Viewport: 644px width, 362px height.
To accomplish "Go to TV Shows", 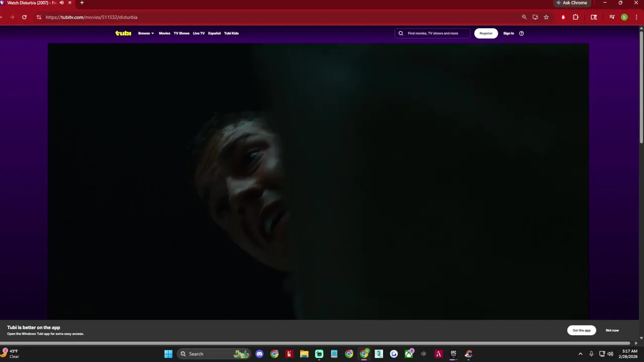I will click(182, 33).
